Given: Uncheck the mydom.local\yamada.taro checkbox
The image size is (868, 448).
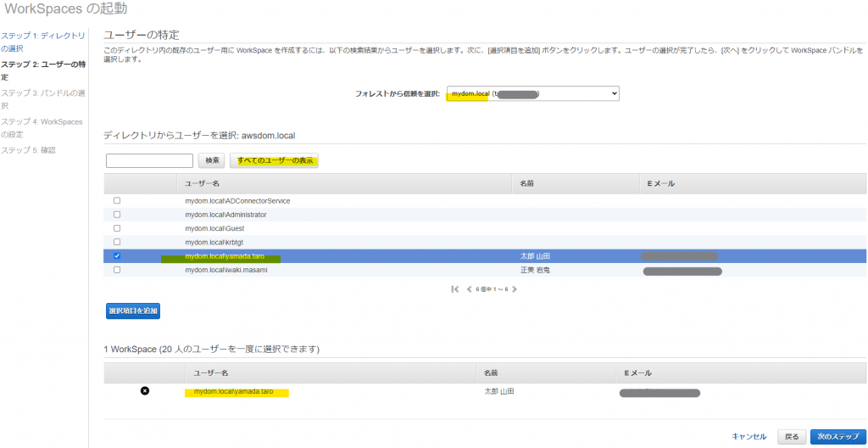Looking at the screenshot, I should click(117, 255).
